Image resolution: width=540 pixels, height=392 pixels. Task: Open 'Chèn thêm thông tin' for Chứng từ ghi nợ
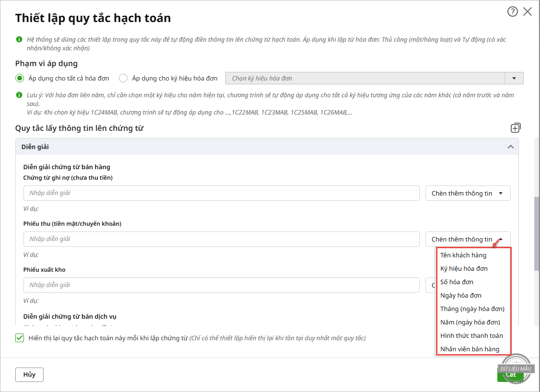(468, 193)
